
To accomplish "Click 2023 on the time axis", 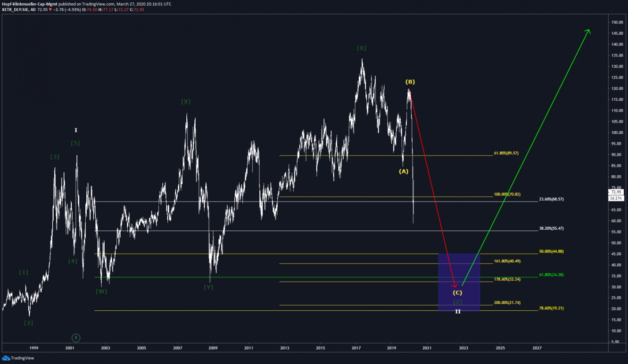I will (463, 348).
